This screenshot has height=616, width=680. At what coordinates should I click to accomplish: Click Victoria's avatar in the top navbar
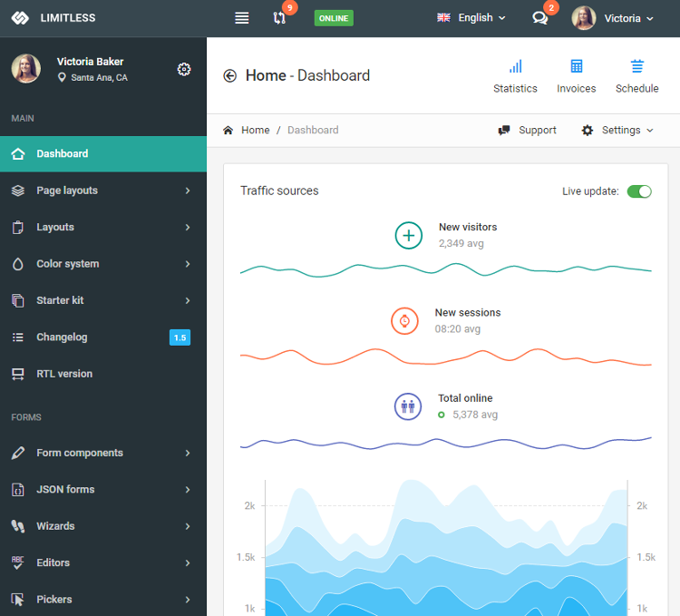(x=583, y=18)
